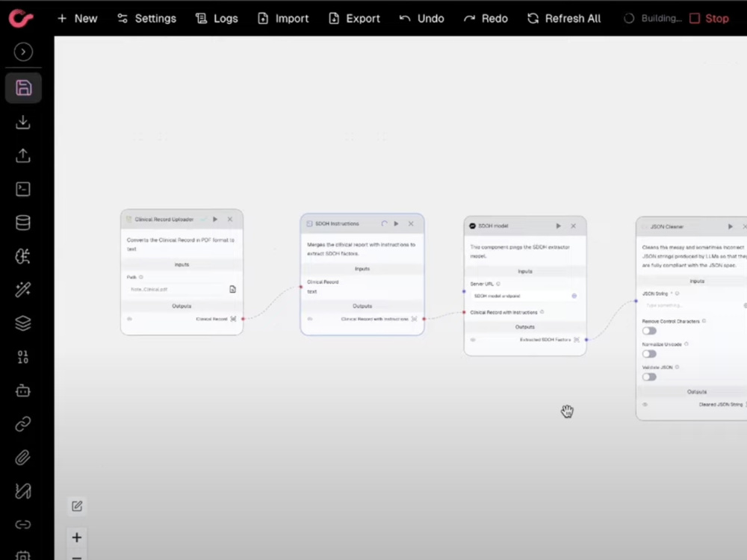Toggle eye on SDOH Instructions output
The width and height of the screenshot is (747, 560).
pyautogui.click(x=310, y=319)
